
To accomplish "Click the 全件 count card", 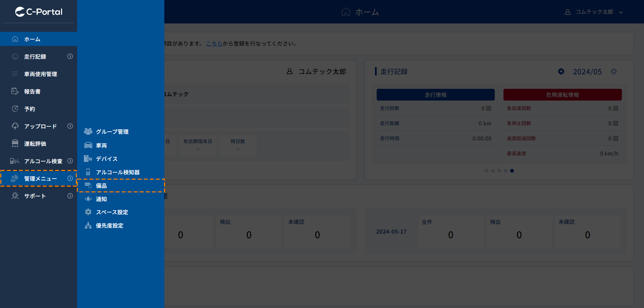I will [451, 231].
